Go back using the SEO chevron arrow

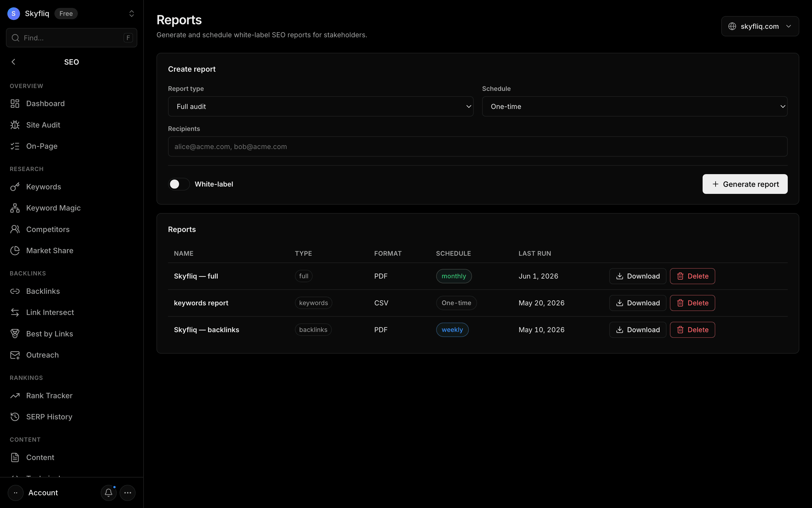[x=14, y=62]
